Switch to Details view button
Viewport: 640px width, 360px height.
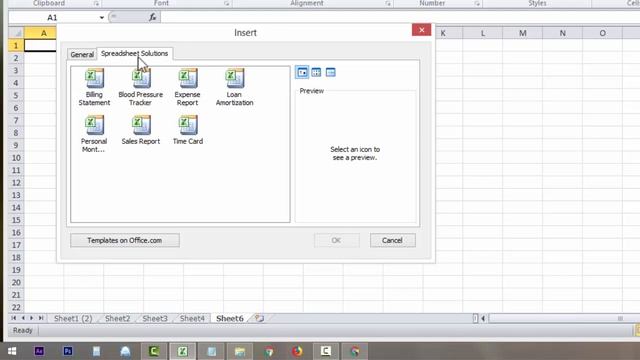[x=331, y=73]
